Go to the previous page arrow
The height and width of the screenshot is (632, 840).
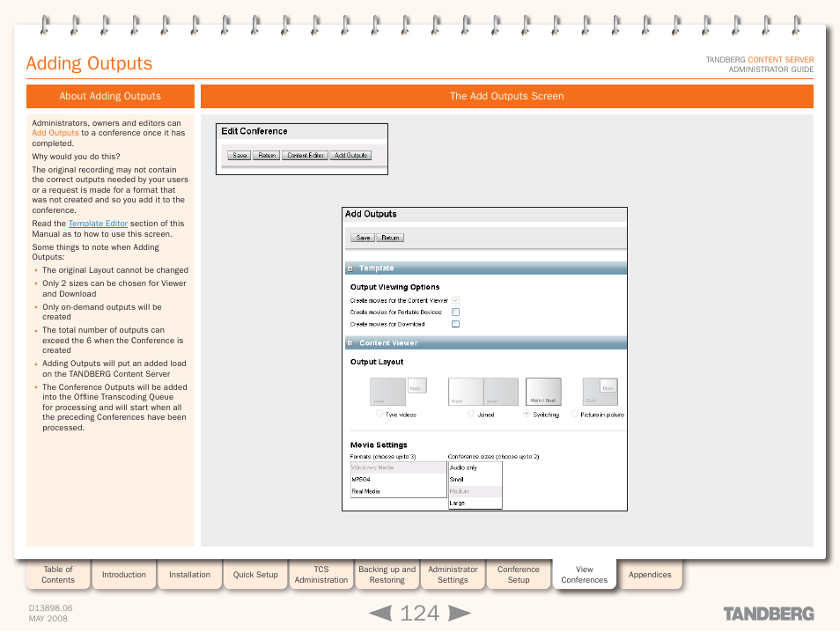pos(381,613)
